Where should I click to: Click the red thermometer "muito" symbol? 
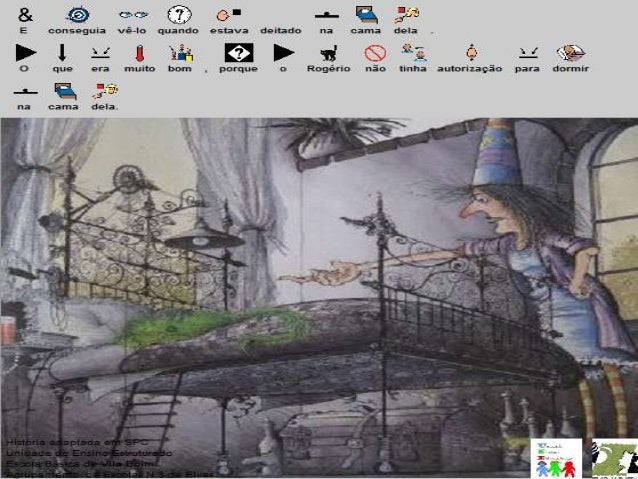pos(139,52)
